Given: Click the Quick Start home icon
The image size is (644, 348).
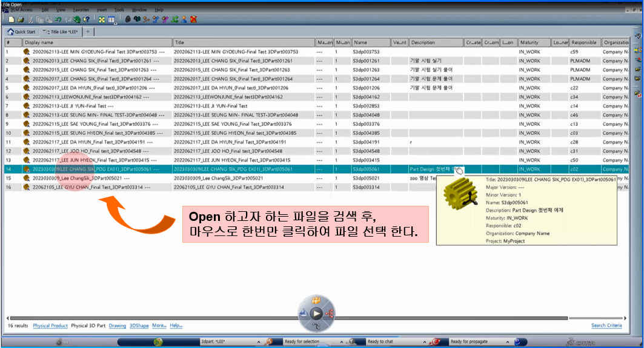Looking at the screenshot, I should [10, 31].
